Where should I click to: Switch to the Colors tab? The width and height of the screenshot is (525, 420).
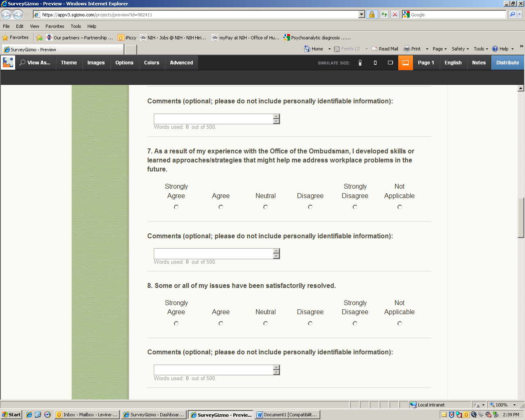[x=152, y=63]
